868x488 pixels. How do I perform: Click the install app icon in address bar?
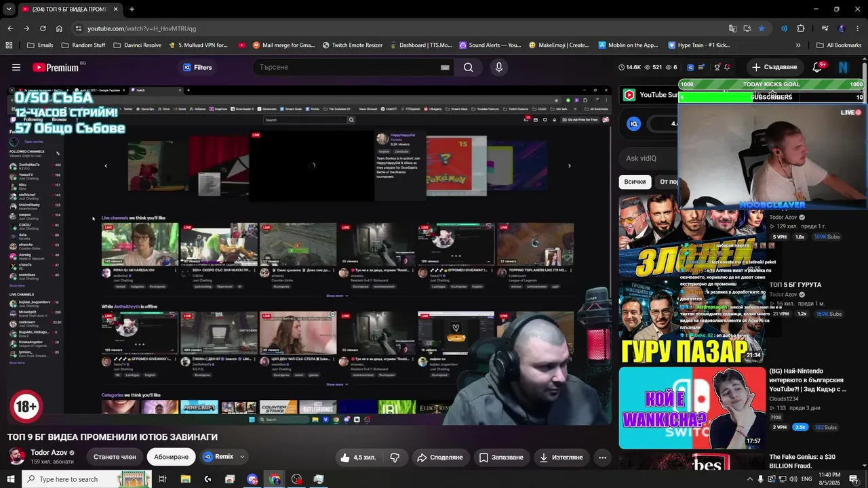coord(747,28)
